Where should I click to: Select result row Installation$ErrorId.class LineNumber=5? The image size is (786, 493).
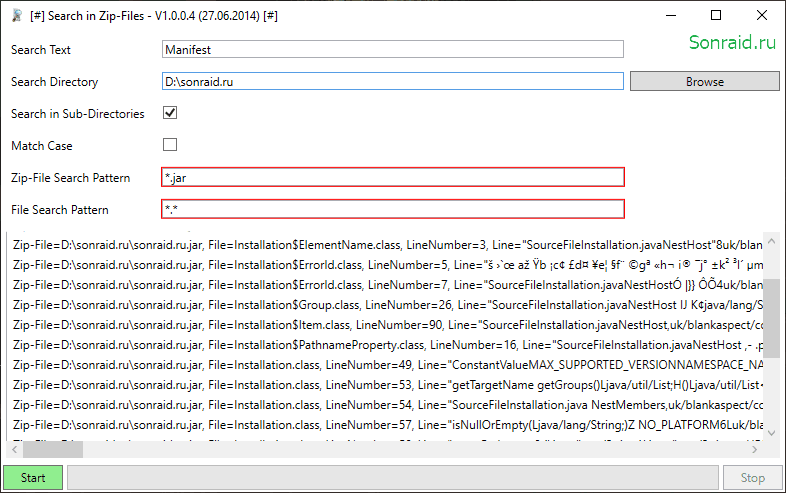pyautogui.click(x=385, y=265)
